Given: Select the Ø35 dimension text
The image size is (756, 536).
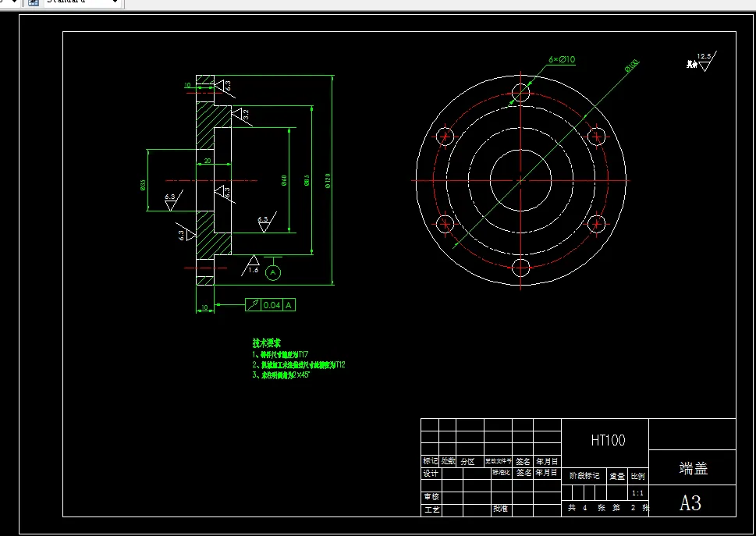Looking at the screenshot, I should pyautogui.click(x=143, y=185).
